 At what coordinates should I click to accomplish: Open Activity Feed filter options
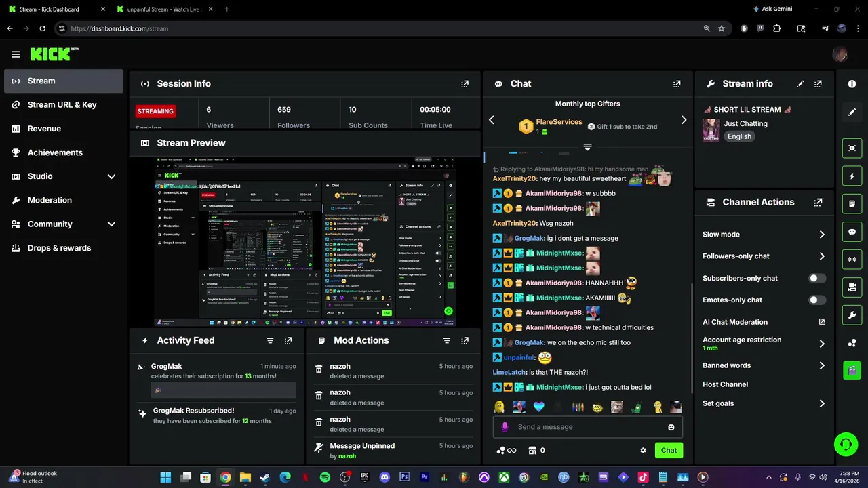(270, 341)
